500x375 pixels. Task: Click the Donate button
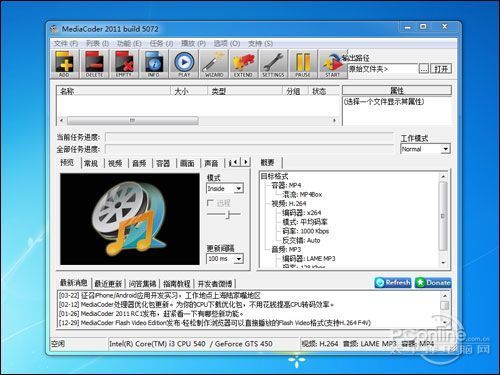[433, 283]
